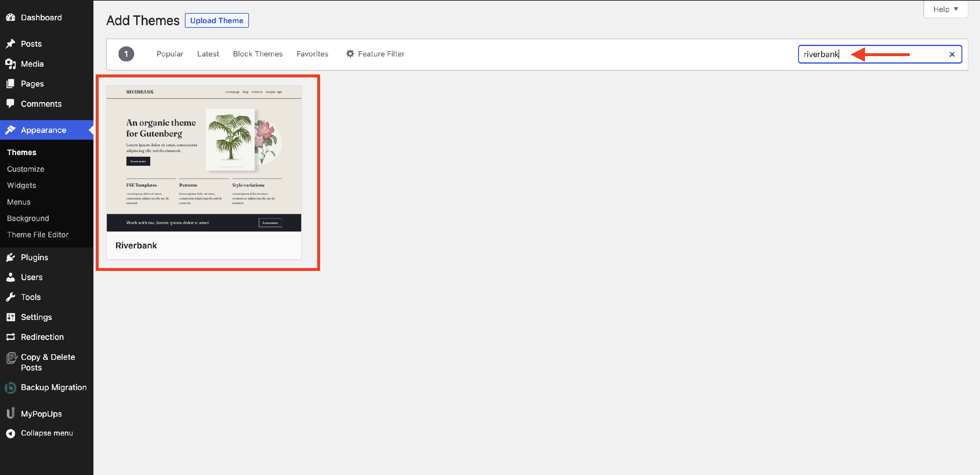Open Media library via its icon
The width and height of the screenshot is (980, 475).
tap(11, 64)
